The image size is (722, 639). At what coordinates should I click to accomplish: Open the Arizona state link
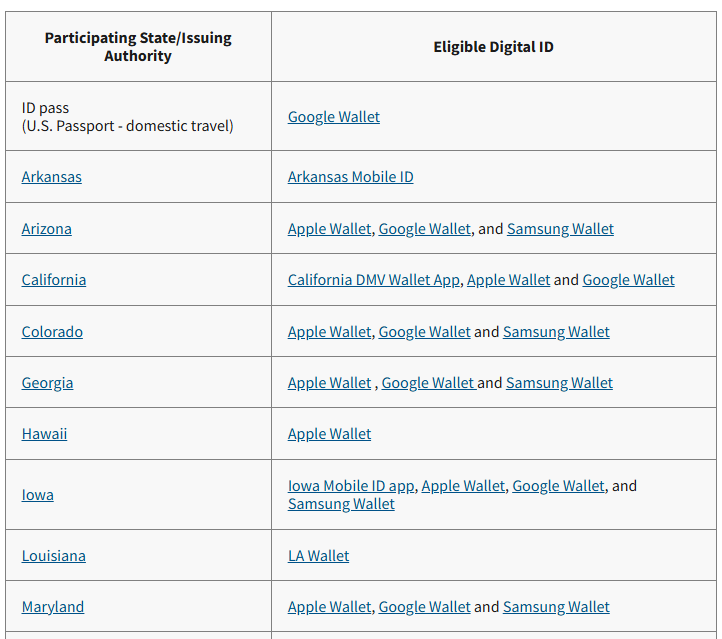click(47, 229)
